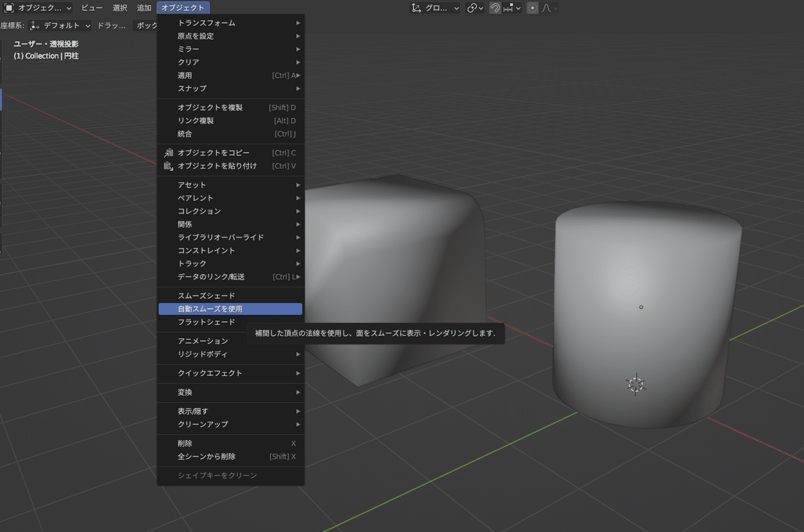Expand the クイックエフェクト submenu

click(x=230, y=373)
